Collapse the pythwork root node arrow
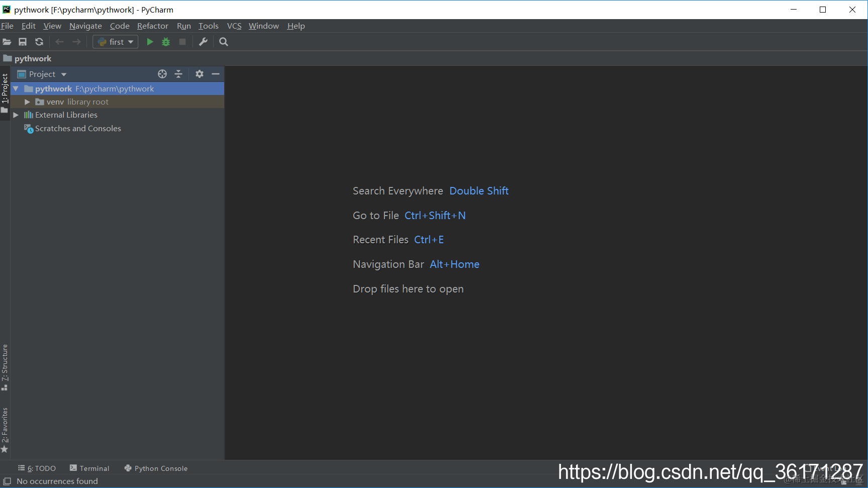Image resolution: width=868 pixels, height=488 pixels. point(16,89)
